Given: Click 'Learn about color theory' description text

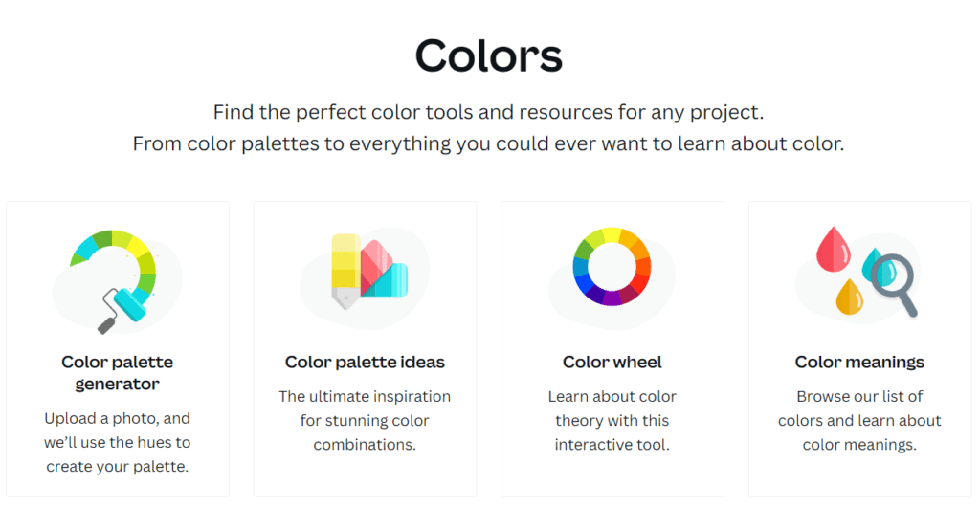Looking at the screenshot, I should tap(612, 420).
